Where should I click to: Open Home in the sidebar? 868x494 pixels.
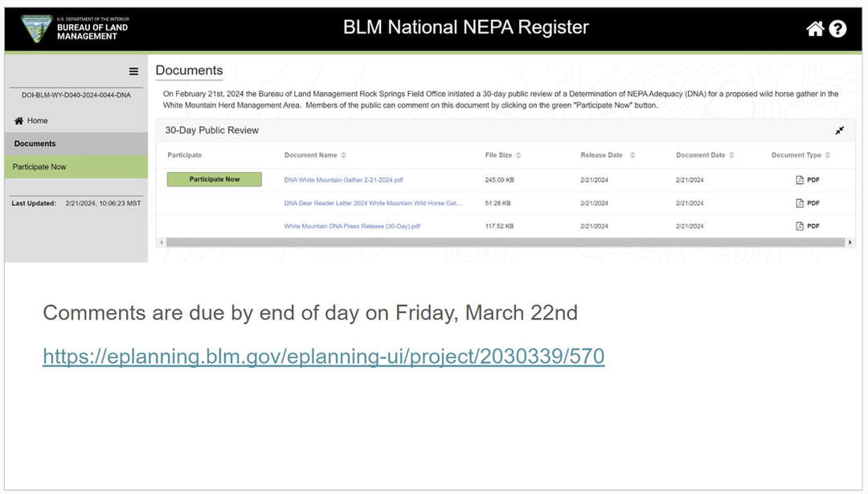click(37, 120)
